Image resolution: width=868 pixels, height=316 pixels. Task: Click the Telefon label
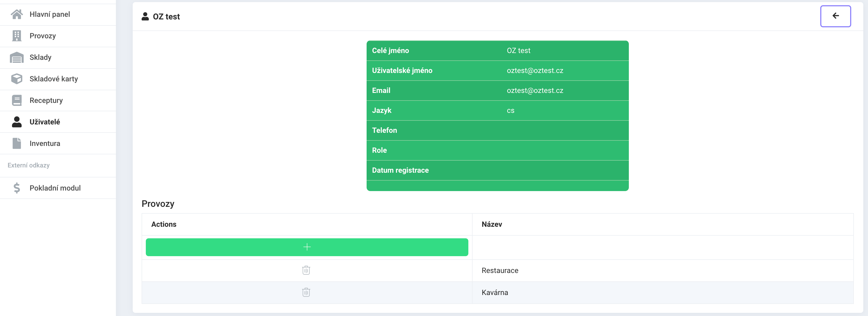384,130
